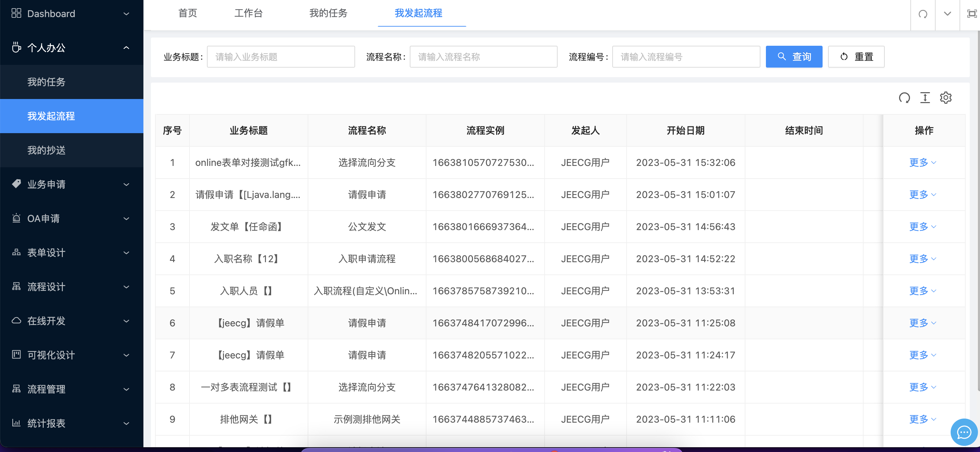Expand the 流程设计 menu
The image size is (980, 452).
click(126, 287)
